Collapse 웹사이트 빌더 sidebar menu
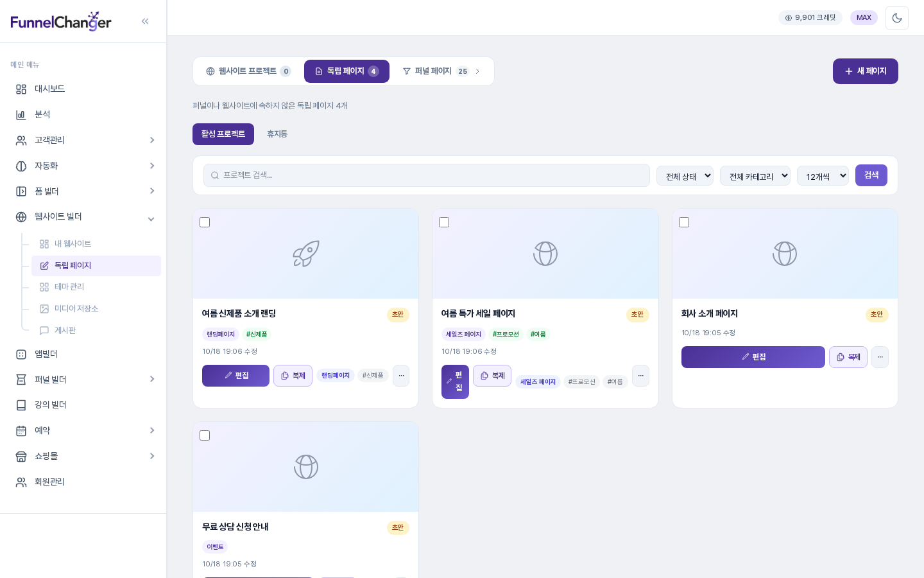924x578 pixels. click(83, 217)
